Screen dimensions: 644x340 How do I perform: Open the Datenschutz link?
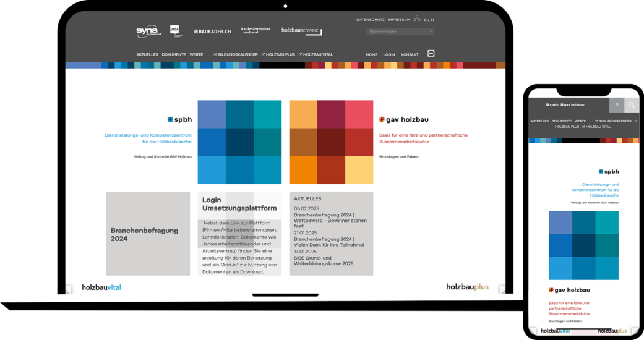(x=370, y=20)
